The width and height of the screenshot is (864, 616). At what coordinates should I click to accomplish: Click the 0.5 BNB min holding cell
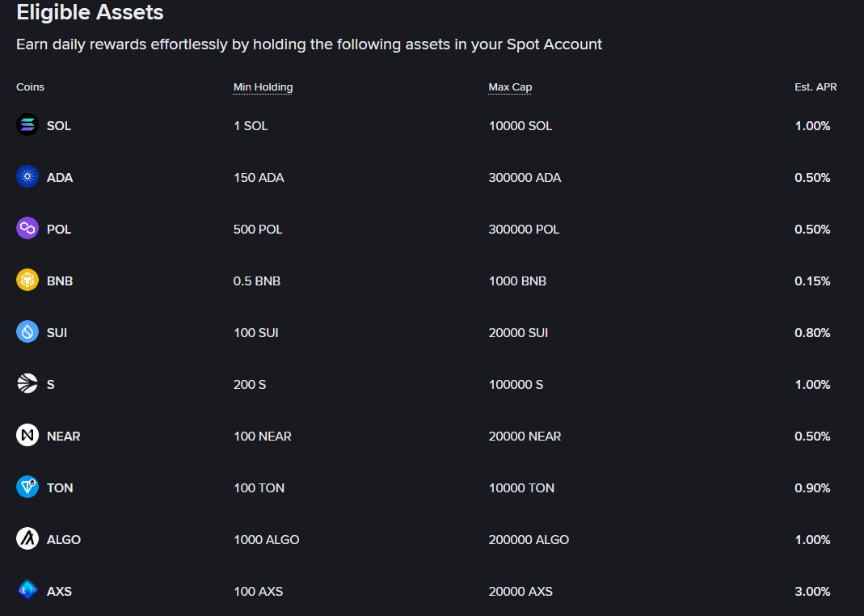click(257, 281)
